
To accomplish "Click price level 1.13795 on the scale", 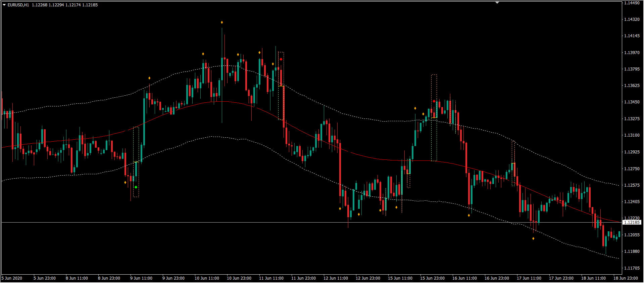I will (632, 69).
